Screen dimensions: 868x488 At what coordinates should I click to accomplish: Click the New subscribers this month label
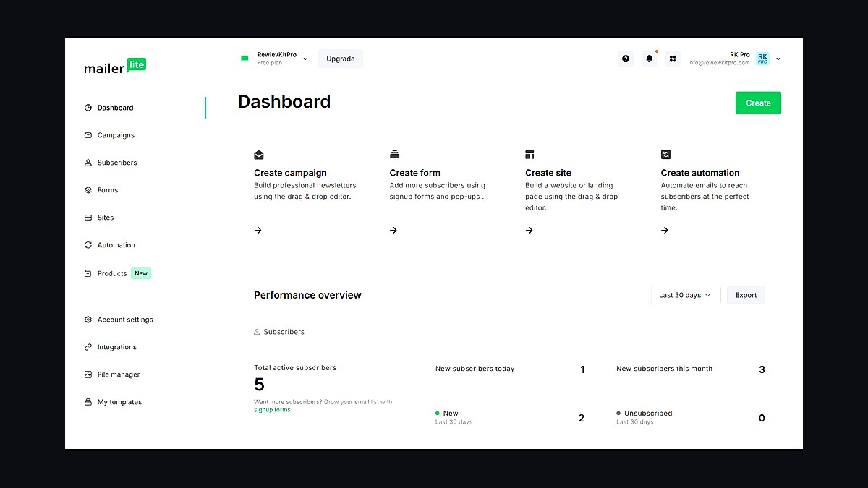(664, 369)
